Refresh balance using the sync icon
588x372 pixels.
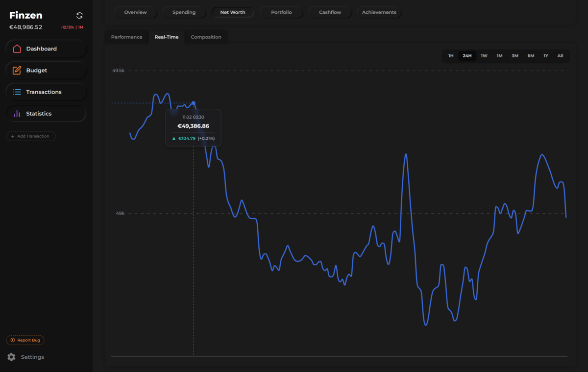click(79, 15)
